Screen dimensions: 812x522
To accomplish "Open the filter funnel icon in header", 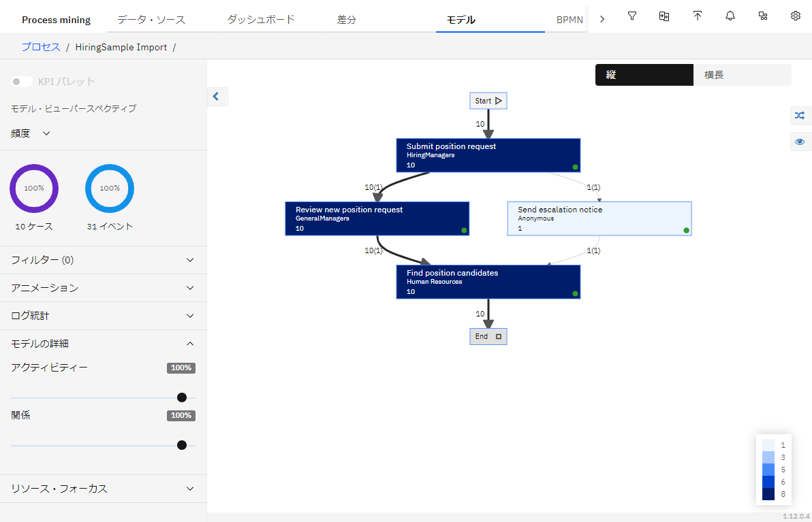I will tap(631, 16).
